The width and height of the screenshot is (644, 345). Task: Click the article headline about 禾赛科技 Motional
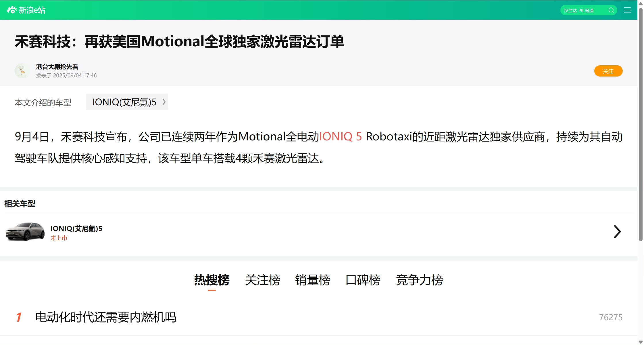tap(179, 41)
